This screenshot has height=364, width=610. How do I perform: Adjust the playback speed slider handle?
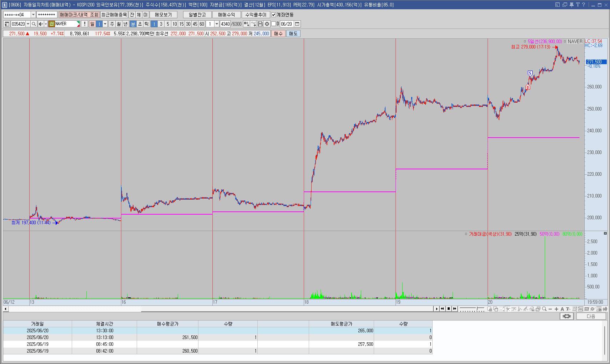click(x=477, y=308)
